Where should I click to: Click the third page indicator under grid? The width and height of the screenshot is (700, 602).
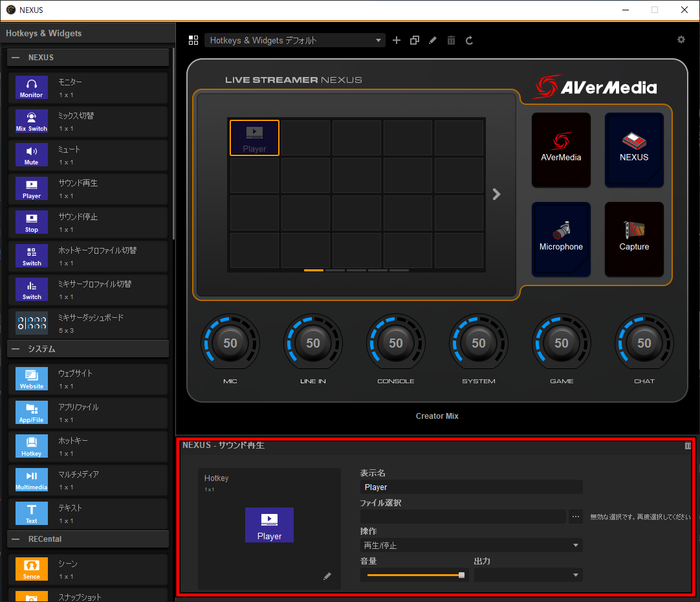[356, 270]
